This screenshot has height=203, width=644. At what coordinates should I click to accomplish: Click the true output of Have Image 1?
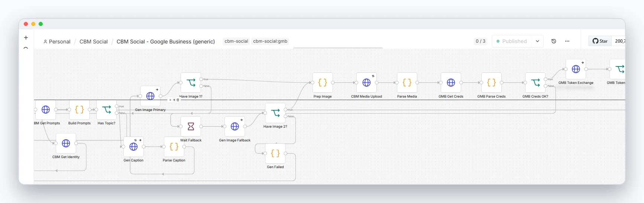(x=201, y=79)
